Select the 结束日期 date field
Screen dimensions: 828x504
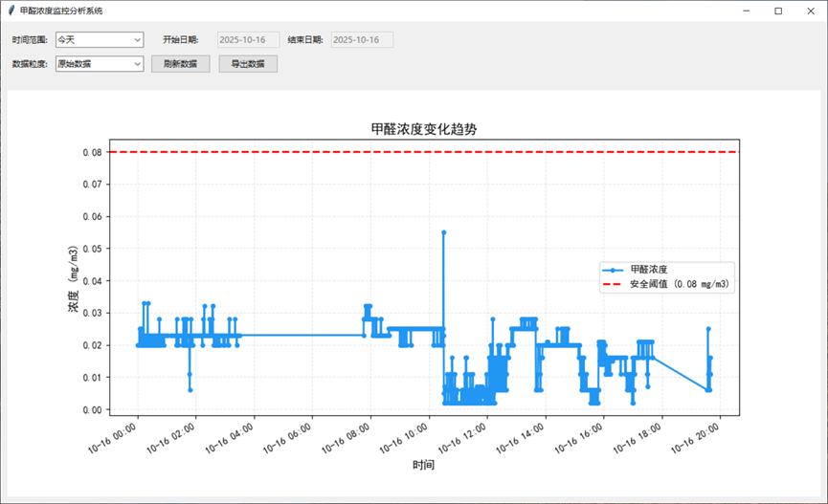tap(362, 40)
